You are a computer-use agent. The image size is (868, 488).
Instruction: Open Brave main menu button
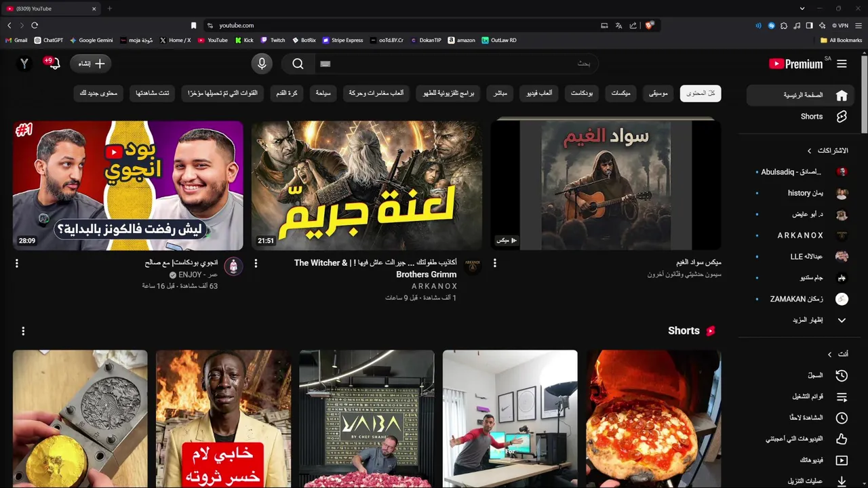click(859, 25)
